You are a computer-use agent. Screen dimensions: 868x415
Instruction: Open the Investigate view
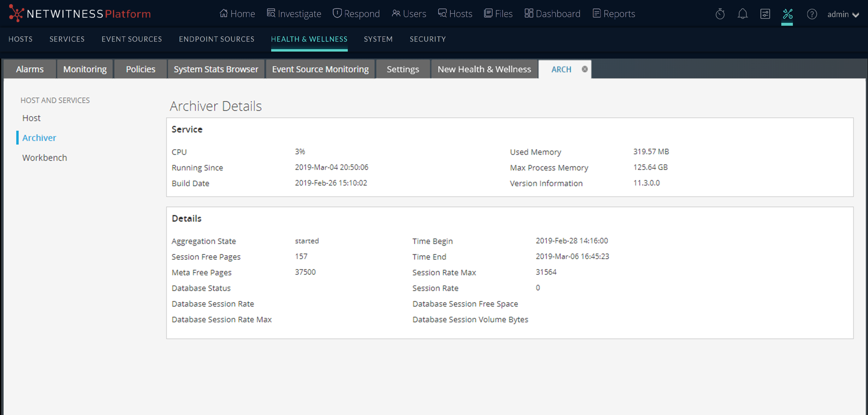(x=294, y=14)
